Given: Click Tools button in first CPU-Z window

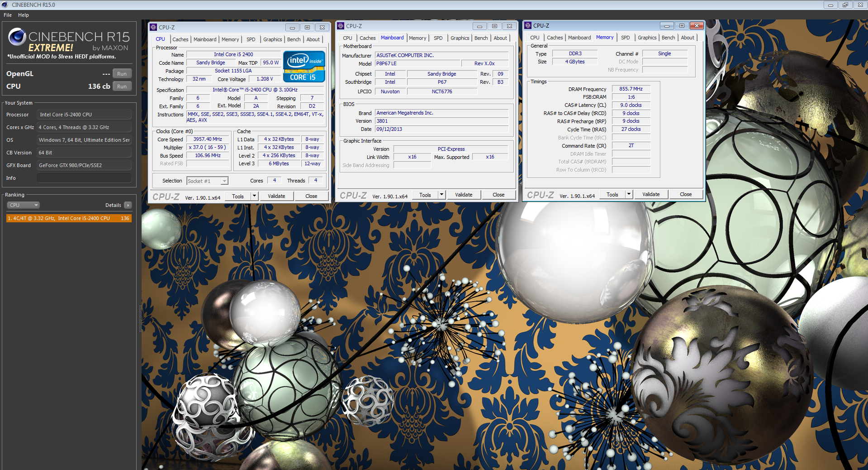Looking at the screenshot, I should [238, 196].
